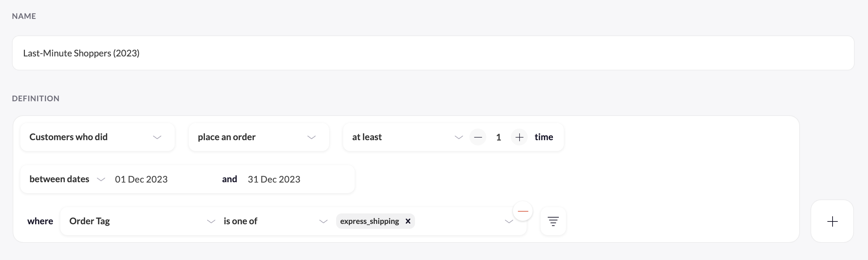Click the minus stepper to decrease order count
The image size is (868, 260).
coord(478,137)
